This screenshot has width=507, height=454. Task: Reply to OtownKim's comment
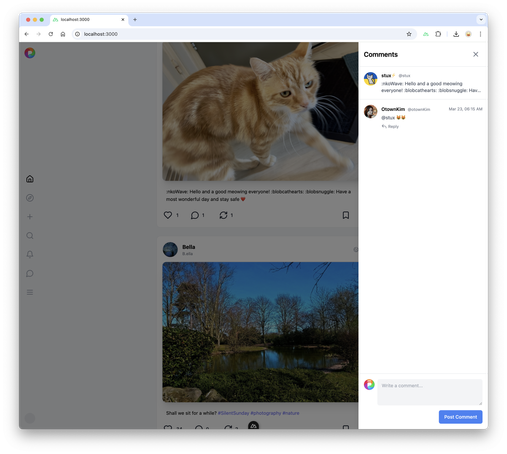click(390, 127)
